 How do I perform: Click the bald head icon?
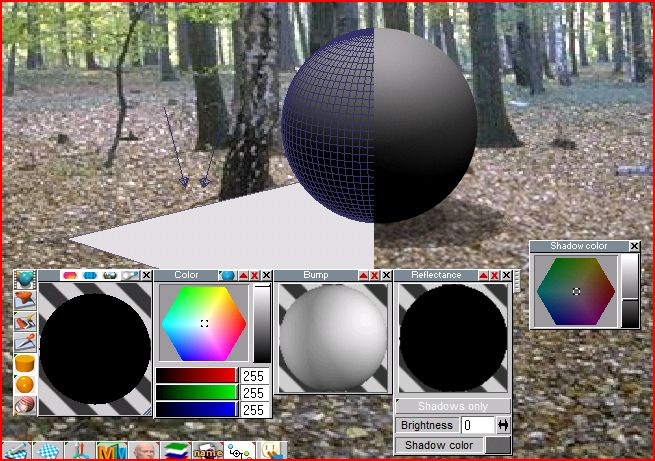pyautogui.click(x=144, y=451)
